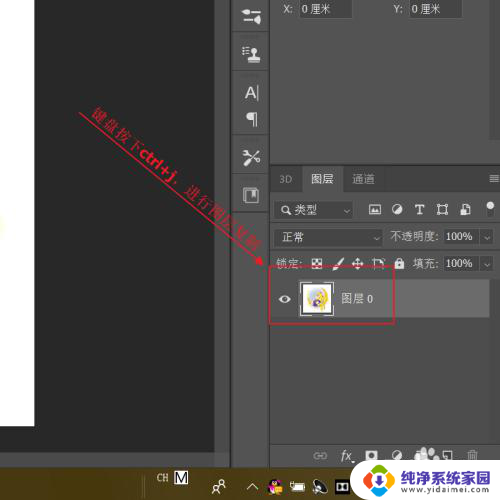Lock all with the padlock icon
Screen dimensions: 500x500
coord(399,263)
